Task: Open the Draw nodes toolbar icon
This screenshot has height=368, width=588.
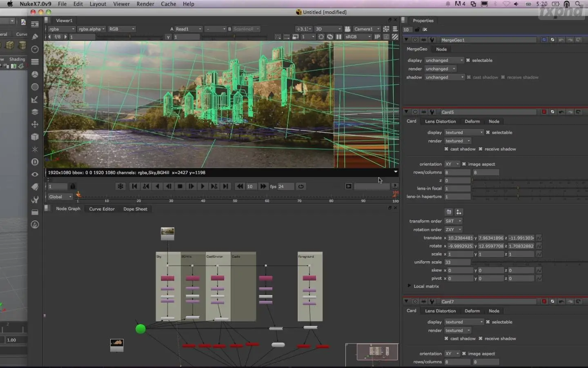Action: pos(35,37)
